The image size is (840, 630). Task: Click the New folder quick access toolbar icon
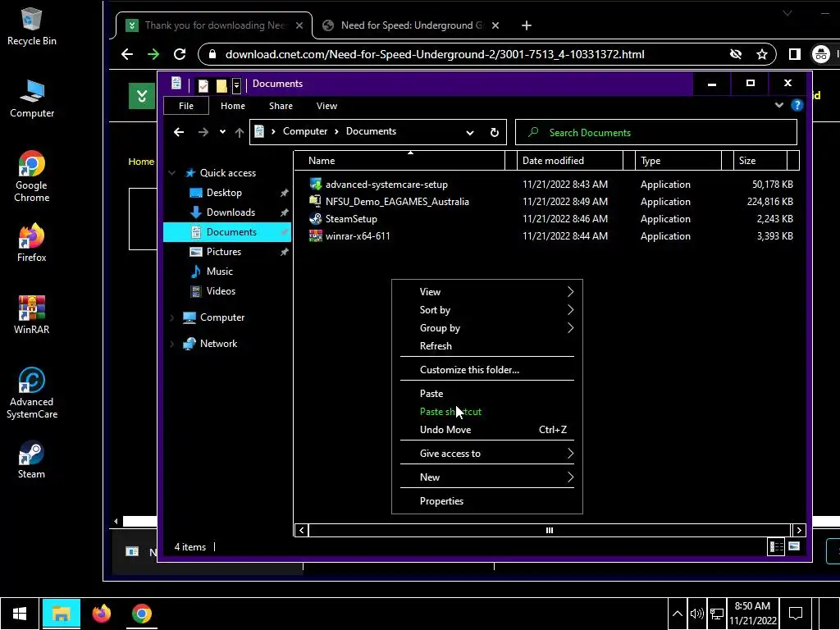(221, 85)
